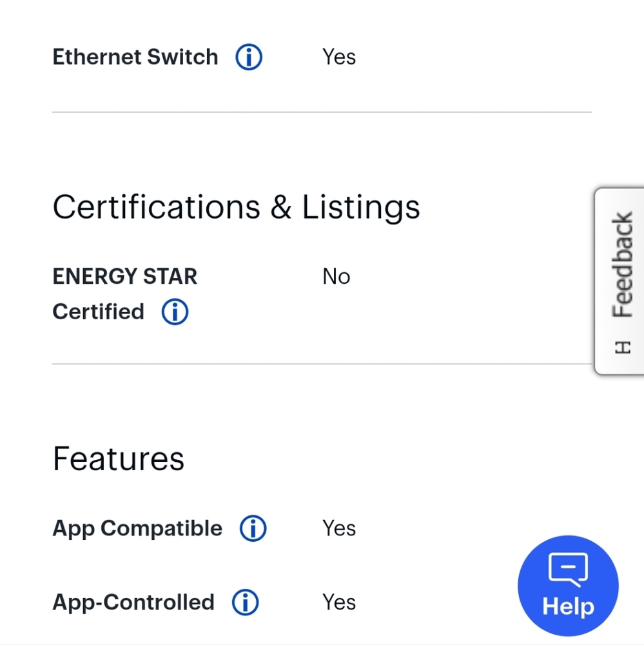This screenshot has width=644, height=645.
Task: Select the No value for ENERGY STAR
Action: point(336,276)
